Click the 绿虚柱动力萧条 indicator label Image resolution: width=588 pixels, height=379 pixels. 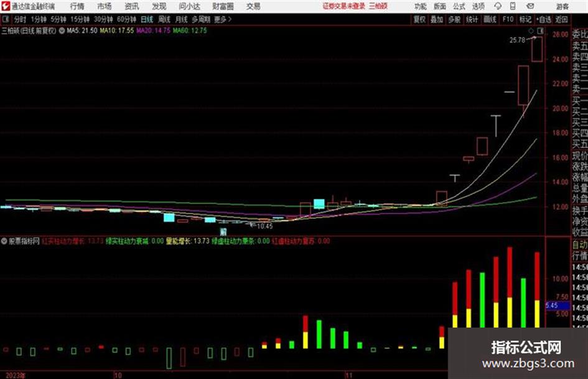[241, 241]
